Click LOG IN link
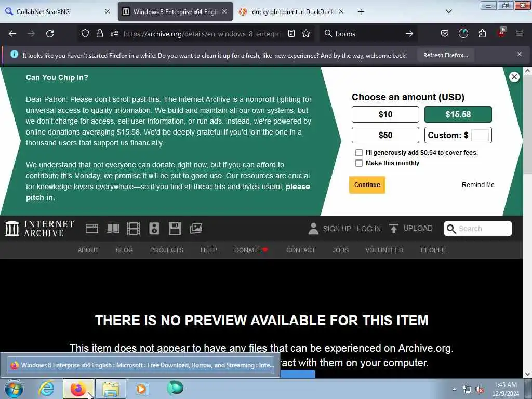This screenshot has width=532, height=399. 368,229
